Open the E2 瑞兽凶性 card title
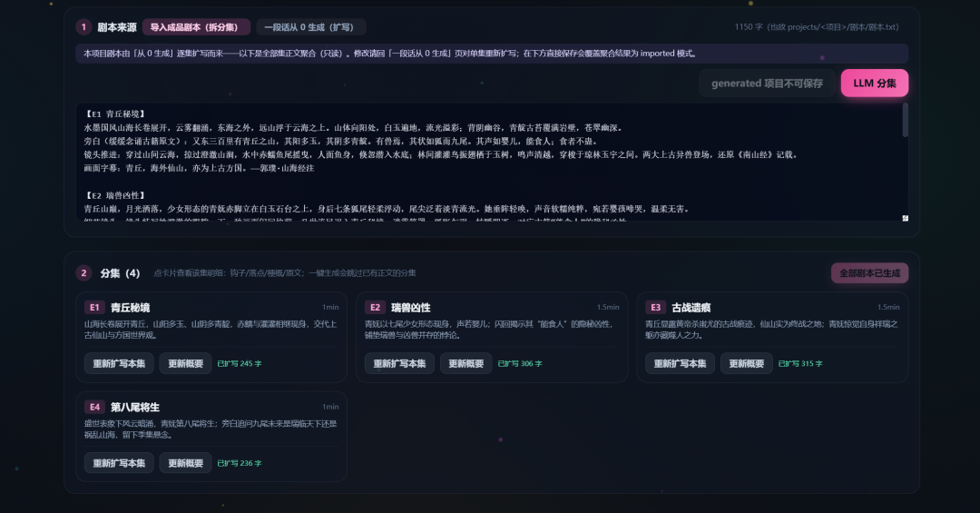 point(411,307)
